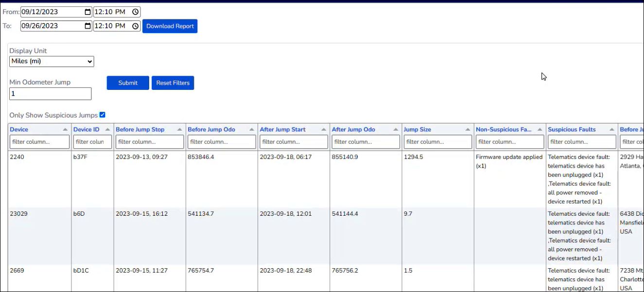Click the From time clock icon

point(136,12)
